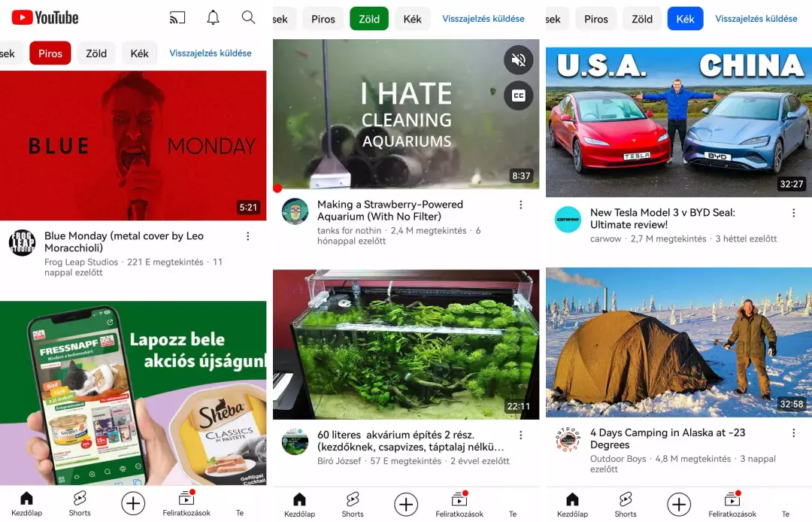Screen dimensions: 812x522
Task: Open the Blue Monday video's three-dot menu
Action: (x=248, y=236)
